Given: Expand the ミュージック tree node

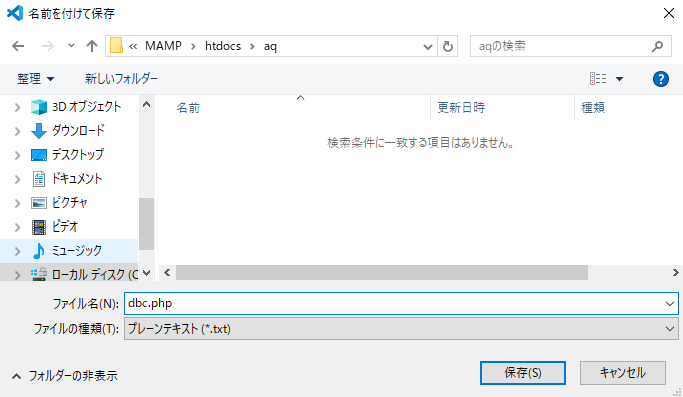Looking at the screenshot, I should click(x=17, y=251).
